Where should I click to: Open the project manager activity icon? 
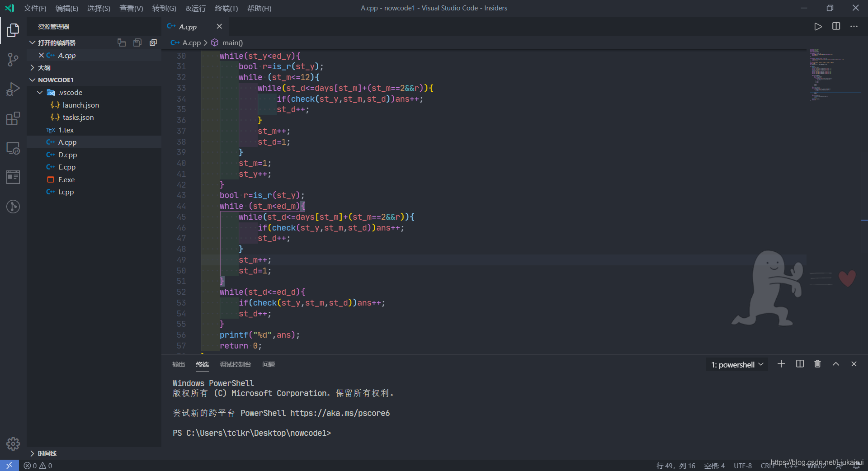pos(13,177)
